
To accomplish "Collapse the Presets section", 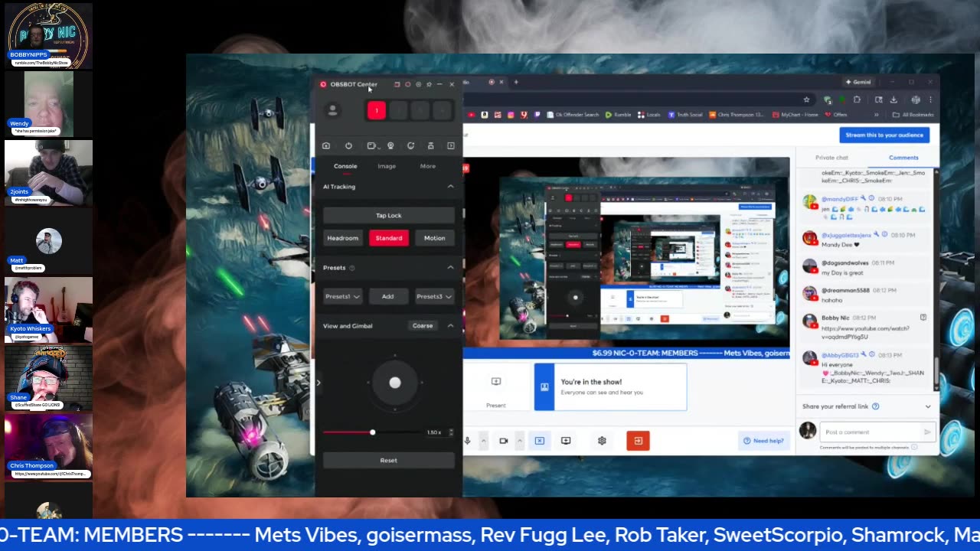I will point(450,268).
